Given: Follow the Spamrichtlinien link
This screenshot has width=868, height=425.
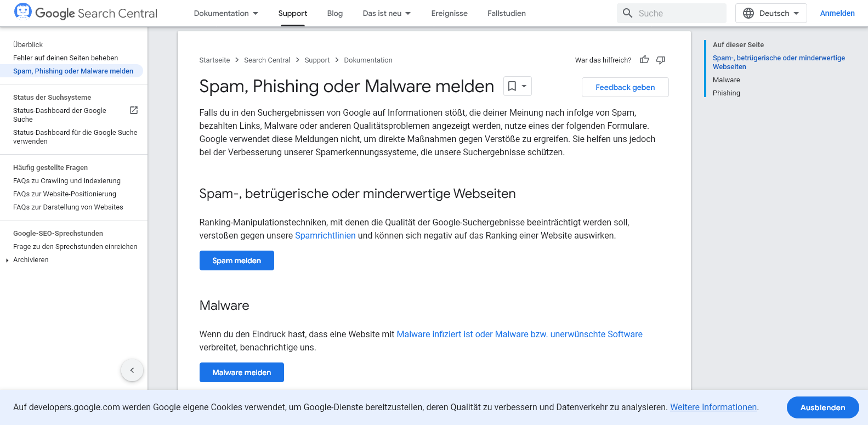Looking at the screenshot, I should pos(325,236).
